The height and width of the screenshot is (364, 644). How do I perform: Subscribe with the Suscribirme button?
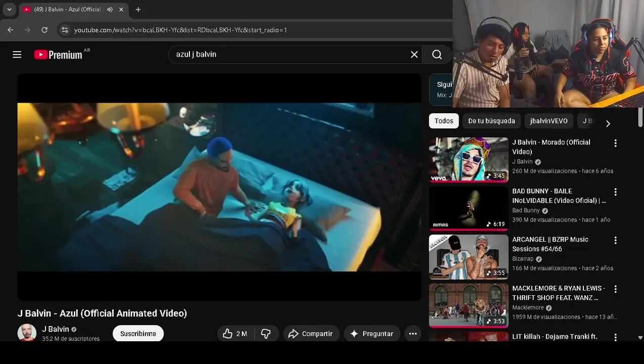[x=138, y=334]
